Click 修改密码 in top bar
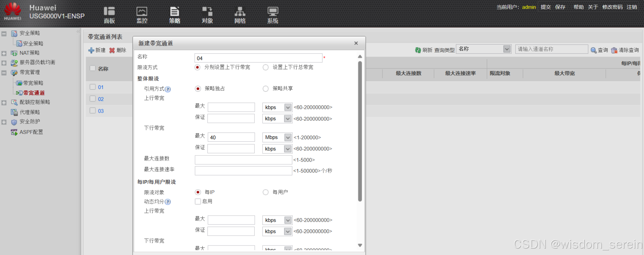 tap(612, 7)
